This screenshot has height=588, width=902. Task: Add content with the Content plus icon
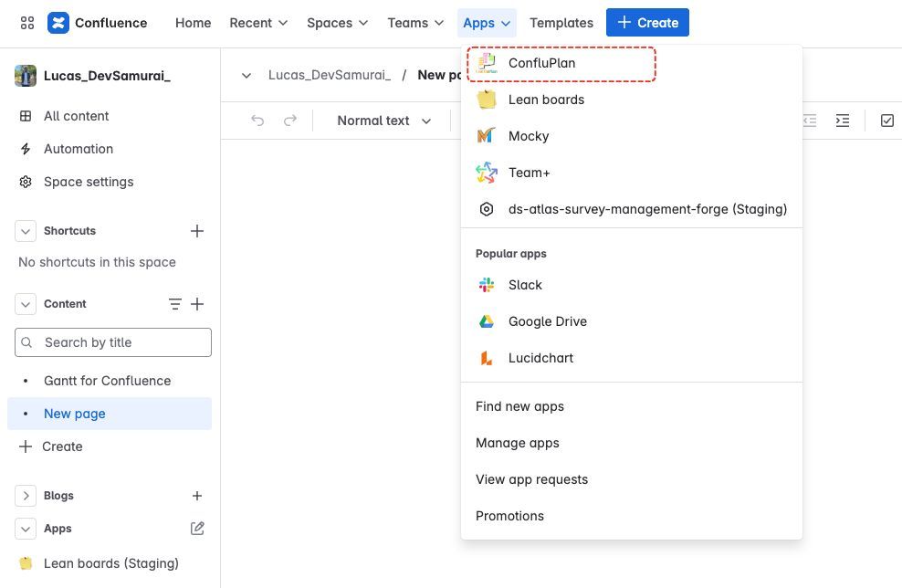[x=196, y=304]
